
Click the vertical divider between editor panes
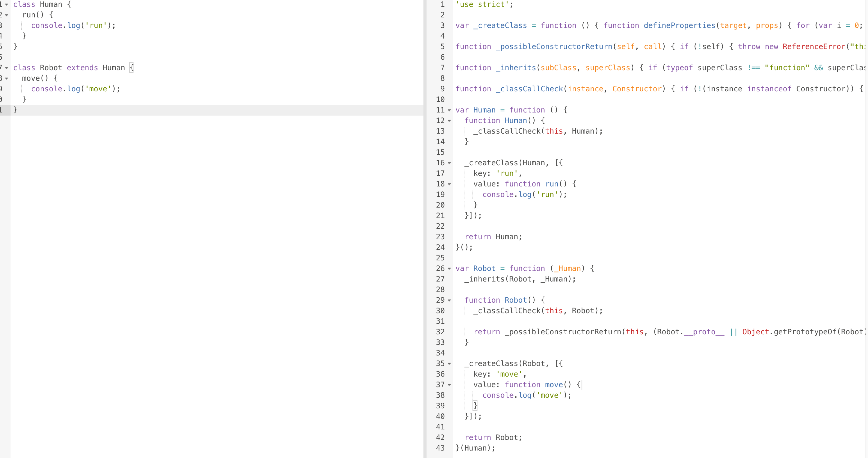click(x=425, y=229)
